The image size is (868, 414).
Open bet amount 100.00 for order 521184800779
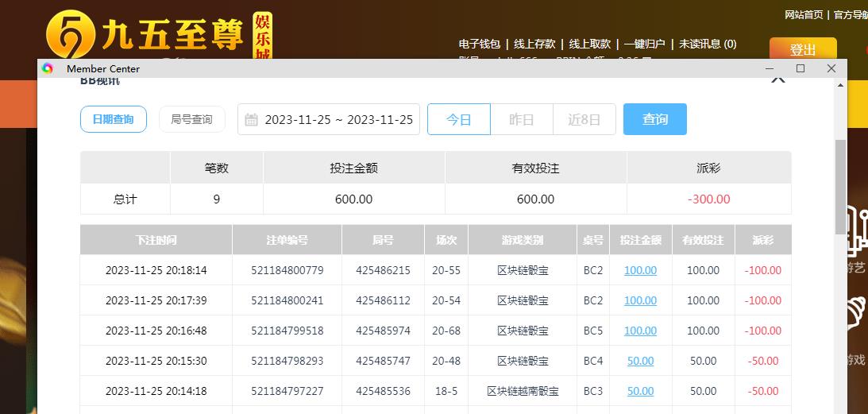pos(641,270)
